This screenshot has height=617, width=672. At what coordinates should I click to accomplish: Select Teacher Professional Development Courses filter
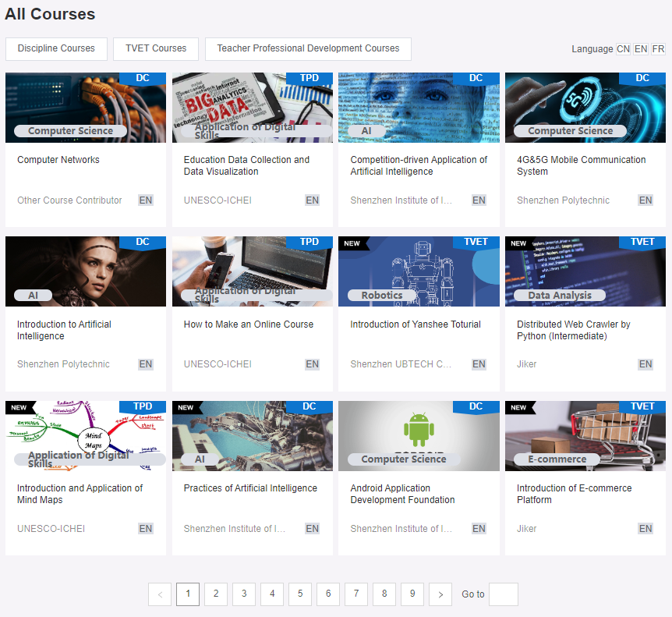pyautogui.click(x=308, y=48)
